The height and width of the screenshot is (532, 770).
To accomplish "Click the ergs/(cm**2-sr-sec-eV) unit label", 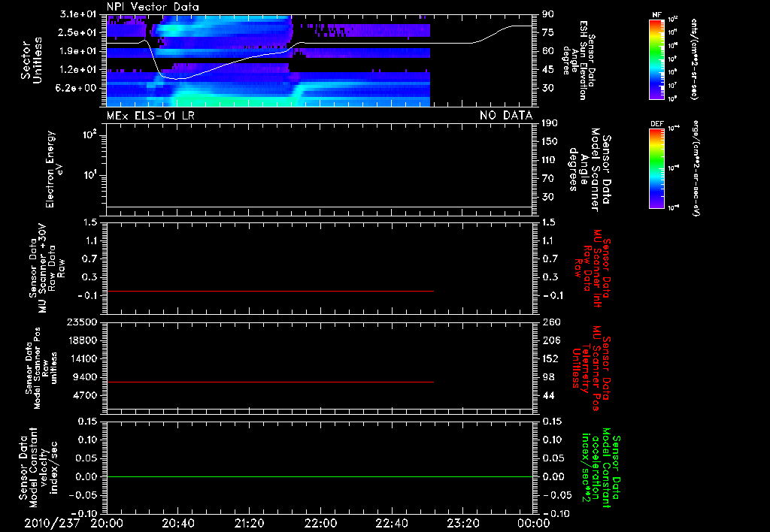I will coord(696,168).
